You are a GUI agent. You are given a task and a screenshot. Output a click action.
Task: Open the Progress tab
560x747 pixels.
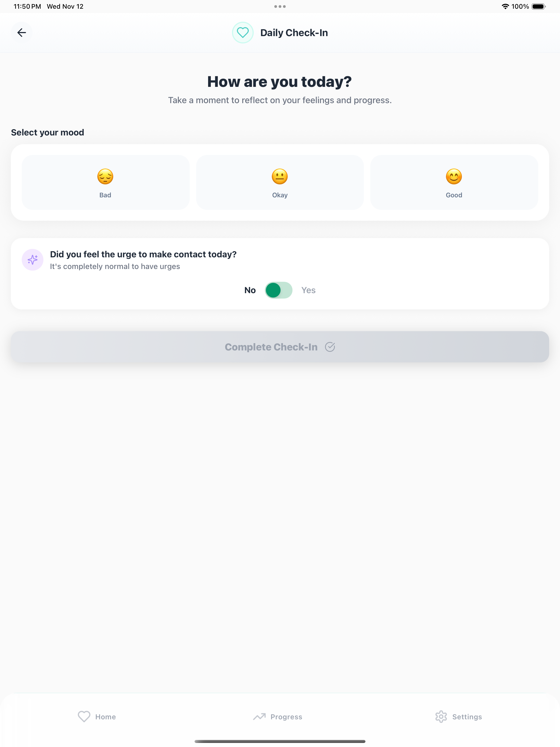coord(278,717)
